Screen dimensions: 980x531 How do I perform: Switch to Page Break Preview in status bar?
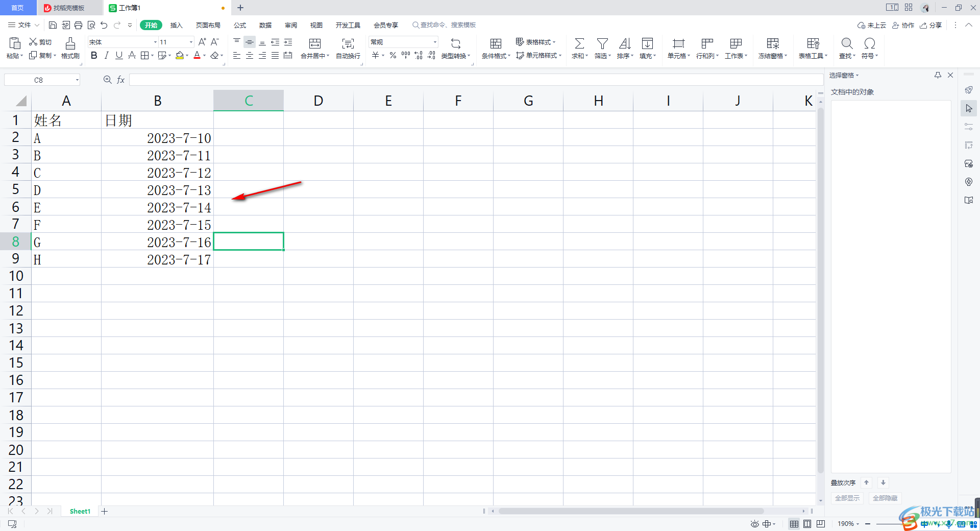click(x=821, y=524)
